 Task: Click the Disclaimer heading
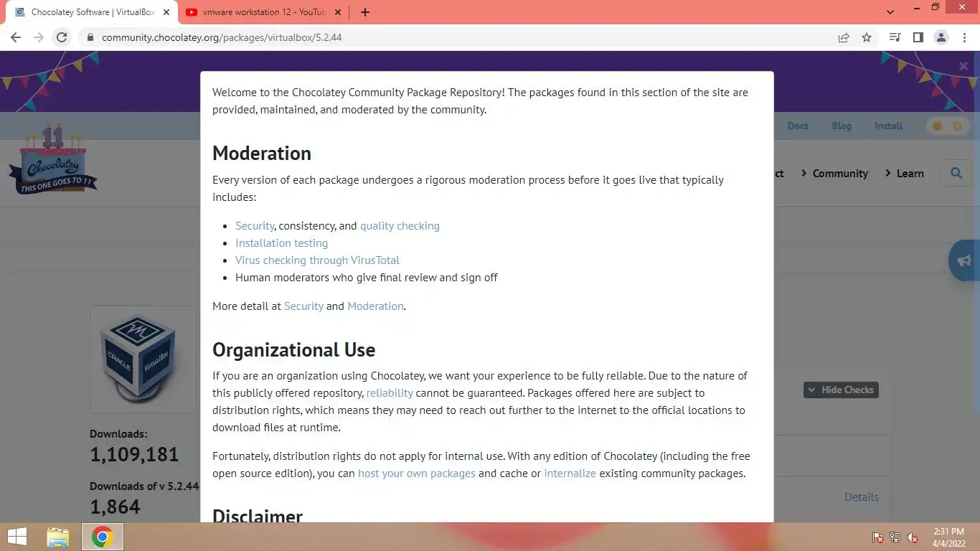tap(258, 516)
